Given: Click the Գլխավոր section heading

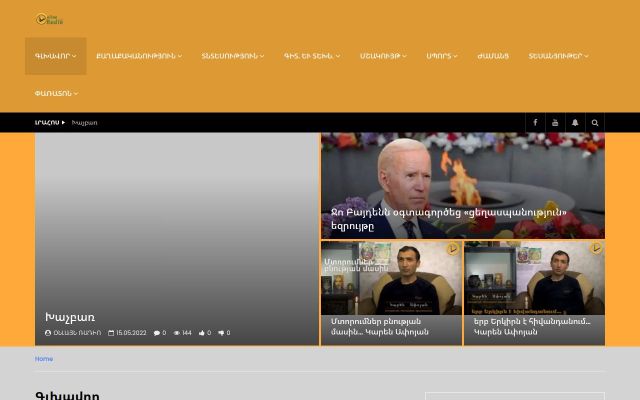Looking at the screenshot, I should click(67, 395).
